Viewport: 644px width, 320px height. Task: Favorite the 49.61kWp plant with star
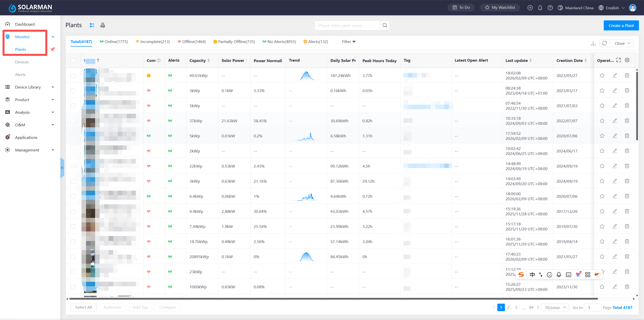(602, 75)
